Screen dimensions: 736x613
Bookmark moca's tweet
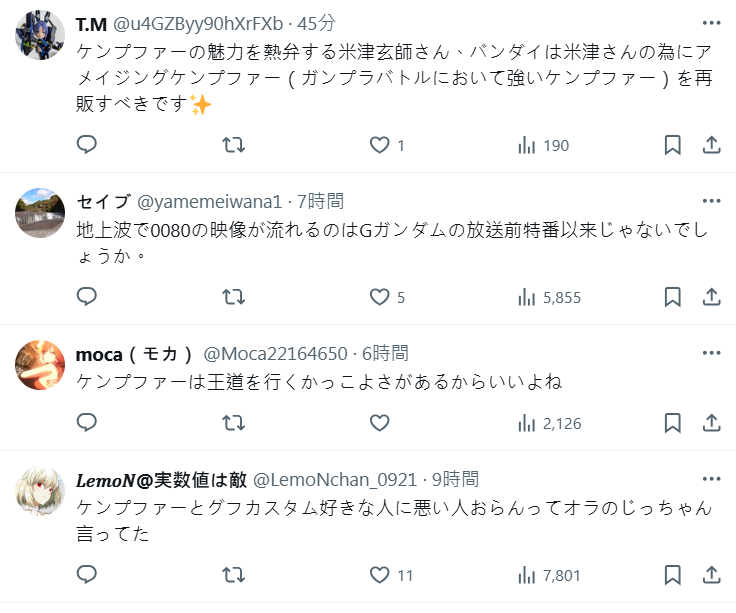[673, 423]
